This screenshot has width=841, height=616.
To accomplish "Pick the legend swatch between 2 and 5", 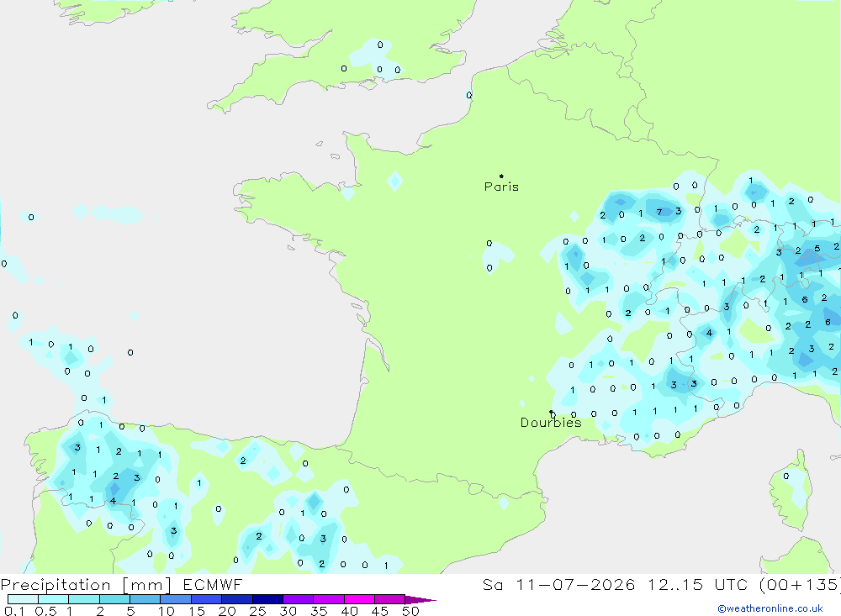I will click(x=114, y=599).
